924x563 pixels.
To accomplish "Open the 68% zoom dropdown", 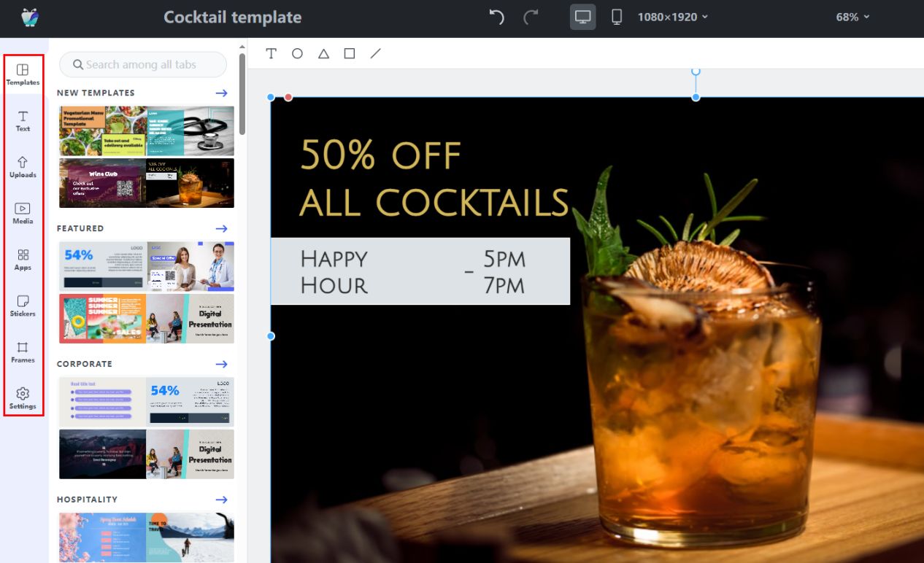I will tap(852, 17).
